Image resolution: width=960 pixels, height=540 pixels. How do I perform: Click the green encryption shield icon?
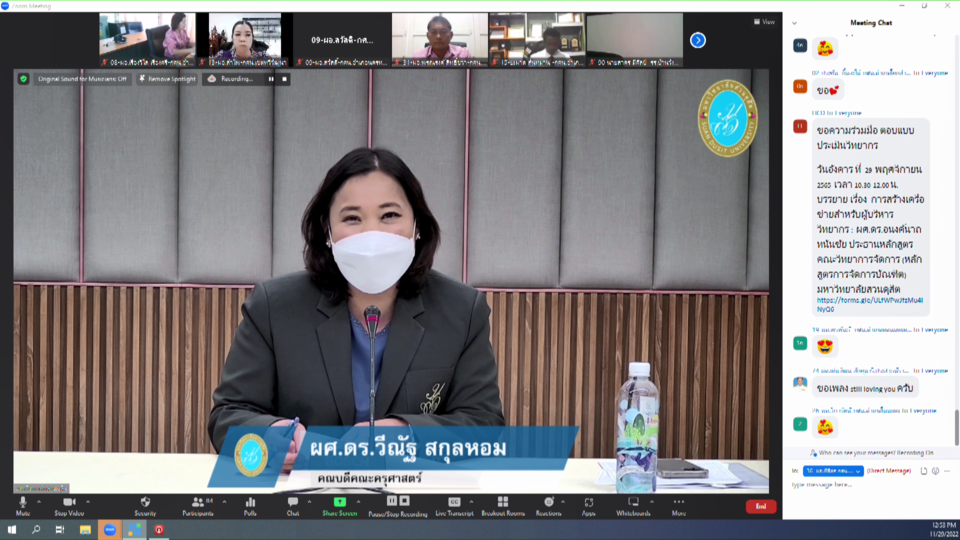[x=23, y=79]
